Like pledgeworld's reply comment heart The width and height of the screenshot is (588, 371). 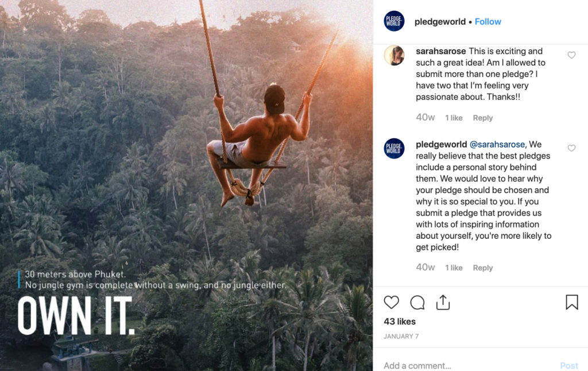[571, 148]
